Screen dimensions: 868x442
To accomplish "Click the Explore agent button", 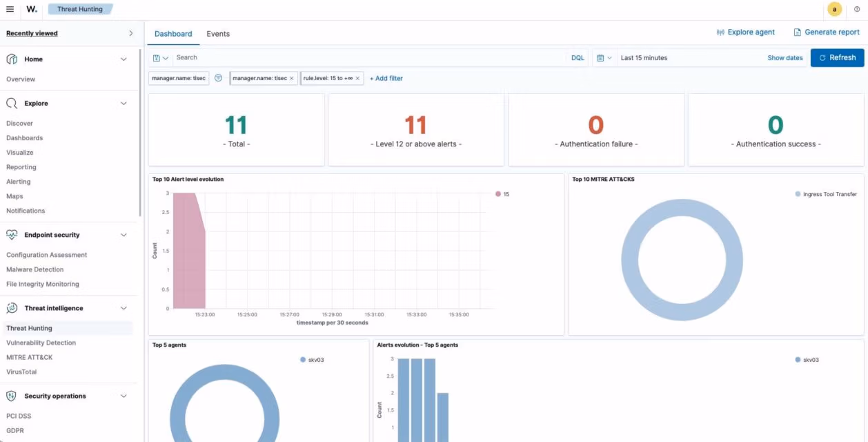I will point(746,32).
